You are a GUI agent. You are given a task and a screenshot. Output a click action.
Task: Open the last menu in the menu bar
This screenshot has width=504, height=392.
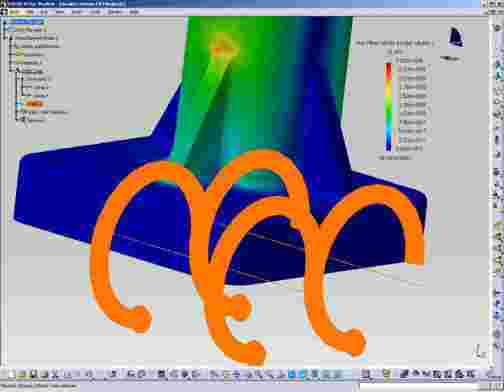(x=134, y=12)
